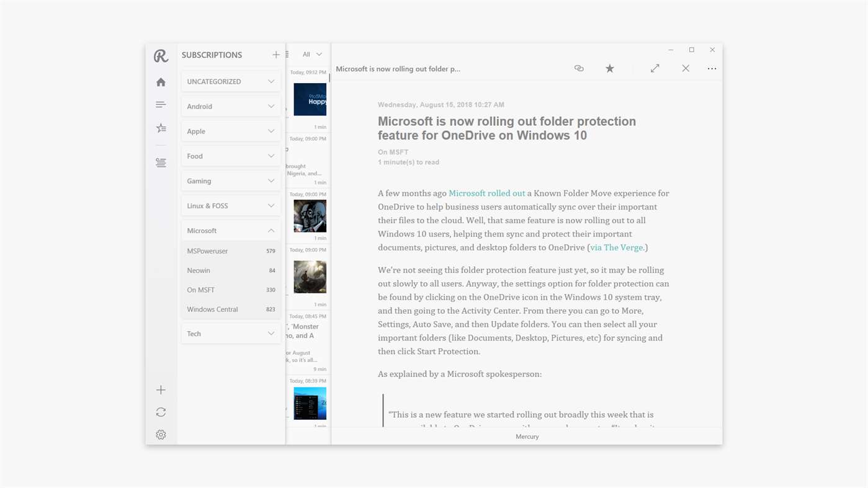Open the article more options menu
Viewport: 868px width, 488px height.
[x=712, y=68]
